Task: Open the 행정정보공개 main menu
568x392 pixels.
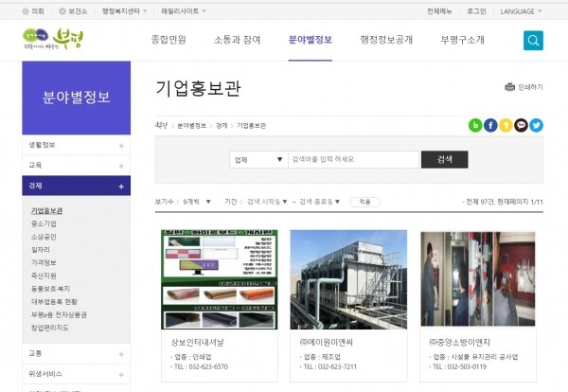Action: (x=385, y=40)
